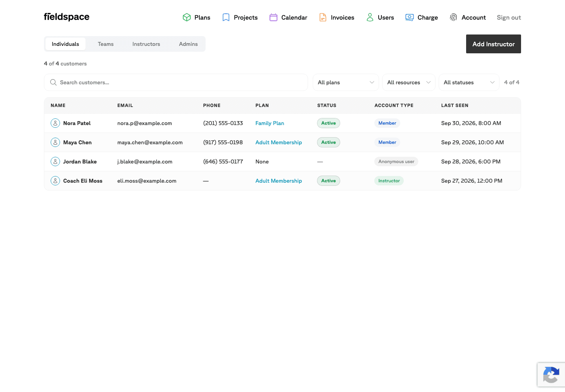The image size is (565, 392).
Task: Click the Charge money icon
Action: 410,17
